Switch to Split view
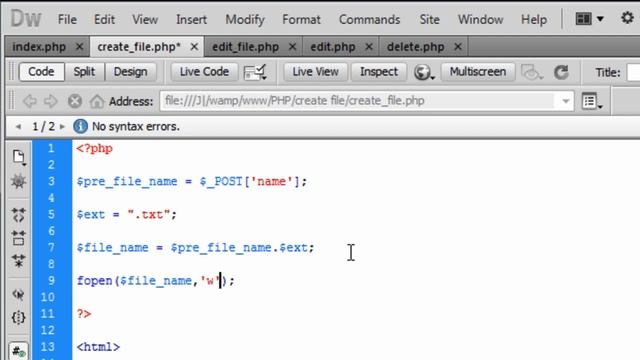Screen dimensions: 640x360 pyautogui.click(x=84, y=72)
